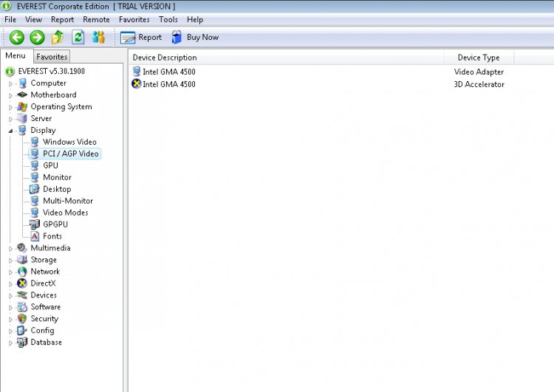Expand the Software tree node
The height and width of the screenshot is (392, 554).
(10, 308)
